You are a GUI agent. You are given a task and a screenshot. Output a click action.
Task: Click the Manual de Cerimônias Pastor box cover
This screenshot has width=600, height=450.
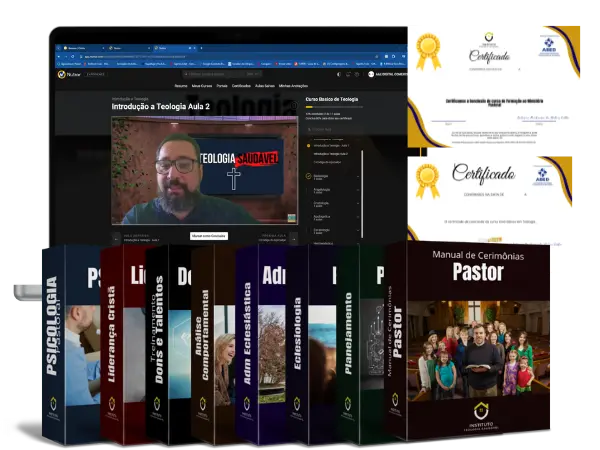(x=478, y=342)
